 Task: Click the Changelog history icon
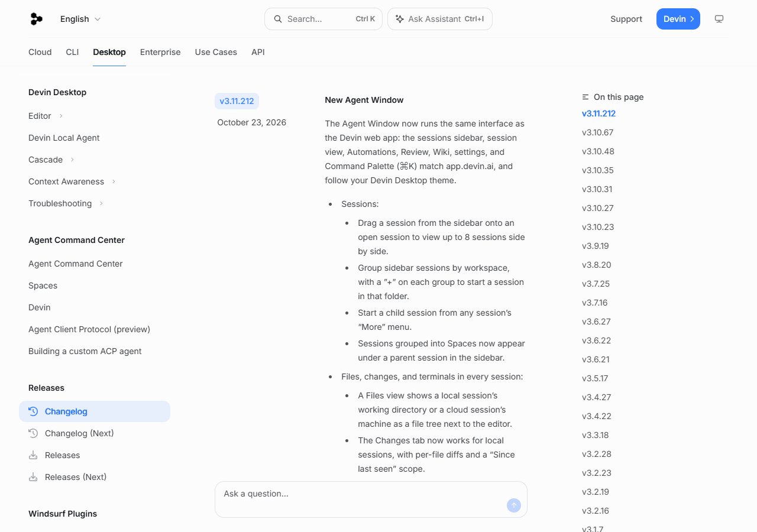click(33, 411)
